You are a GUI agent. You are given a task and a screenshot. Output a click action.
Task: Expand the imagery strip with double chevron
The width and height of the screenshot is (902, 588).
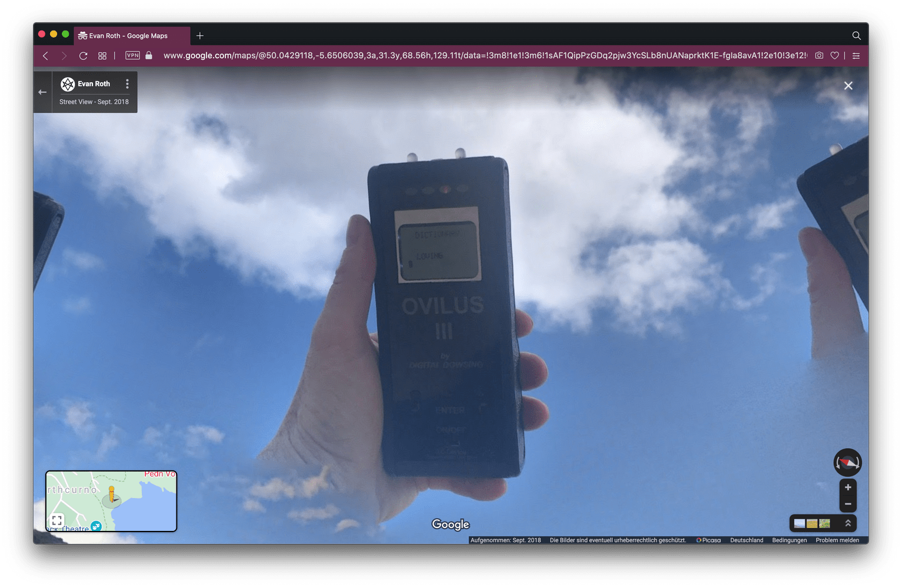coord(848,523)
